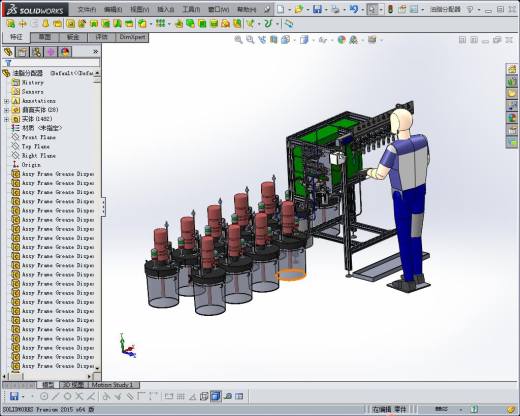The image size is (520, 416).
Task: Click the Edit Appearance color ball icon
Action: (341, 40)
